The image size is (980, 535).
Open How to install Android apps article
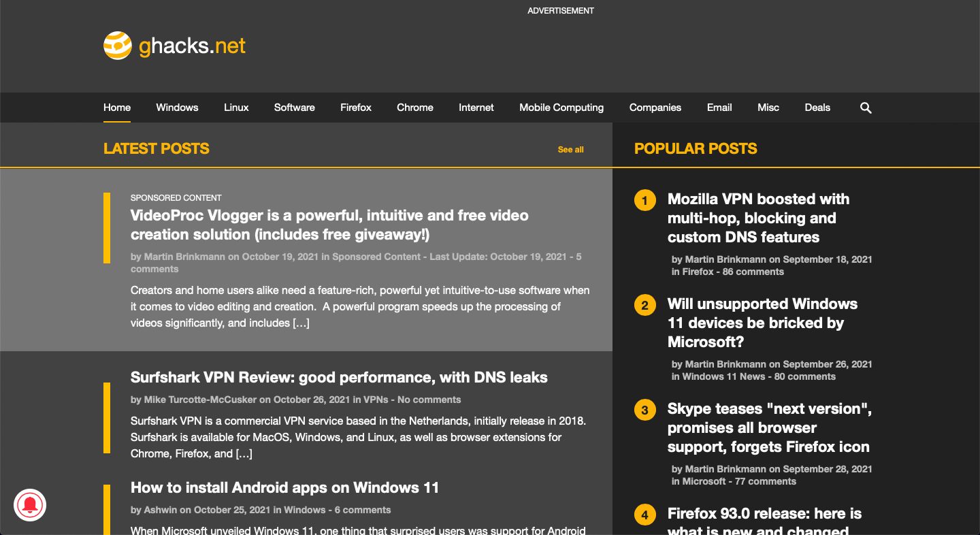tap(284, 487)
